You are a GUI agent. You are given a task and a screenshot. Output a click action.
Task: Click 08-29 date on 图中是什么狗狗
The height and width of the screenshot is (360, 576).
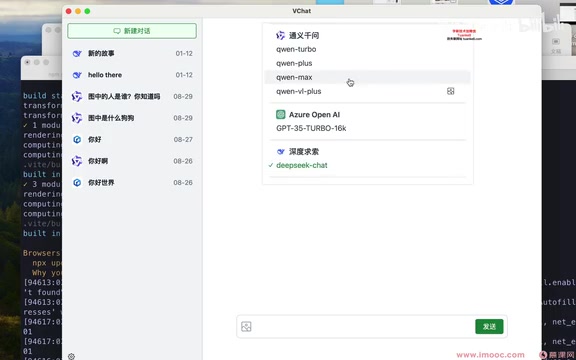tap(183, 118)
